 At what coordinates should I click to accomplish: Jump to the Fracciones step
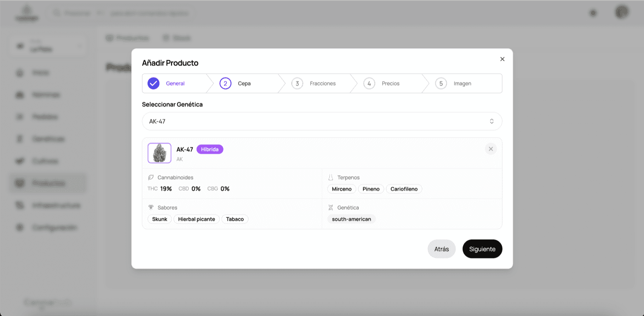pos(322,84)
